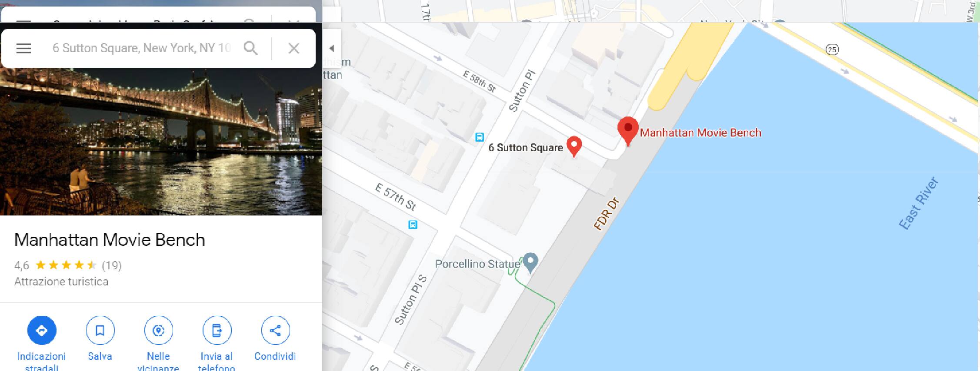The width and height of the screenshot is (980, 371).
Task: Click the Manhattan Movie Bench map label
Action: click(x=700, y=132)
